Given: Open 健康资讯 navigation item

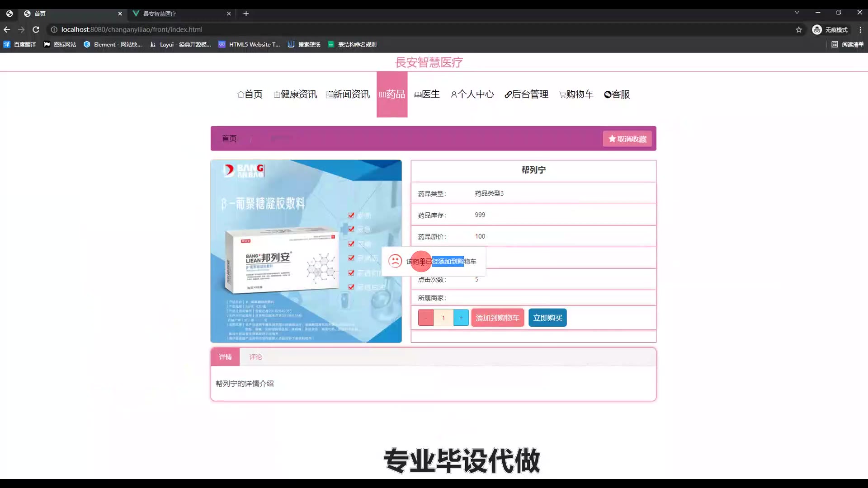Looking at the screenshot, I should [295, 94].
